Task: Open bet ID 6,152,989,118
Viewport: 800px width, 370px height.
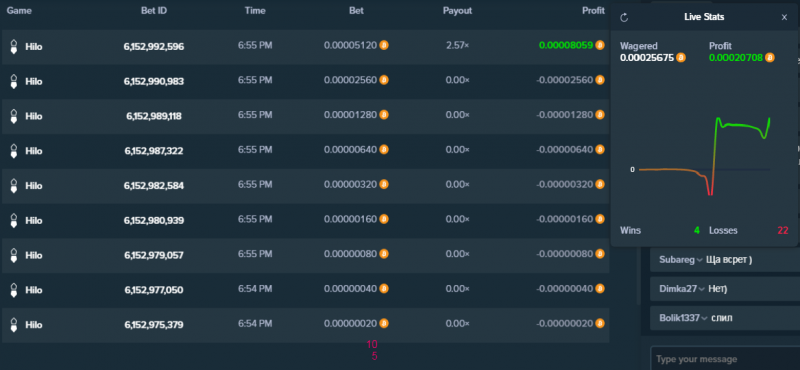Action: pos(154,116)
